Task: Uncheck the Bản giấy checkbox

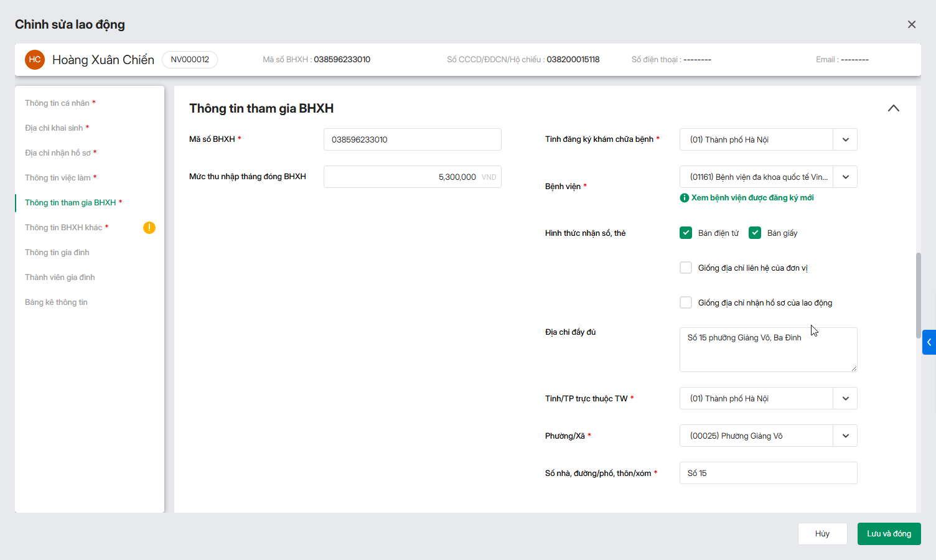Action: coord(755,233)
